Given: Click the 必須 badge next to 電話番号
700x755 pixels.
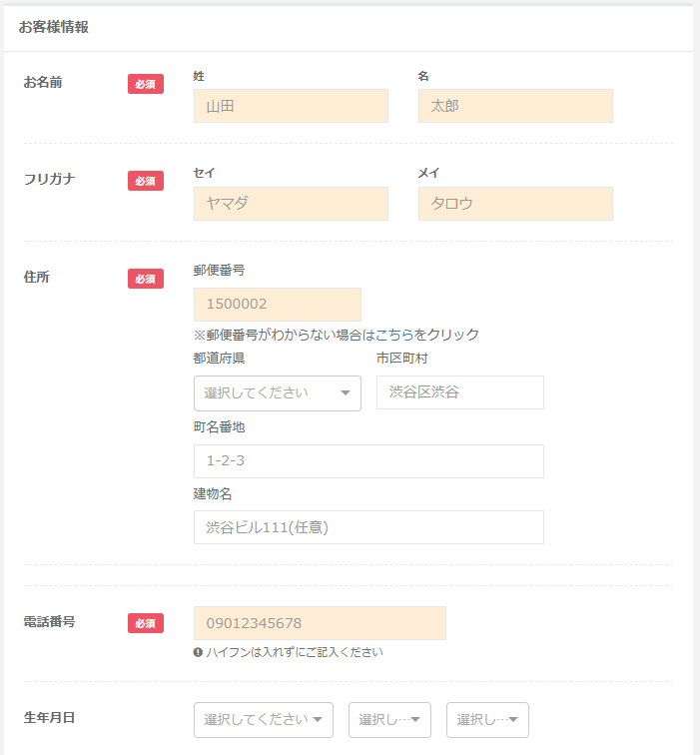Looking at the screenshot, I should point(146,623).
